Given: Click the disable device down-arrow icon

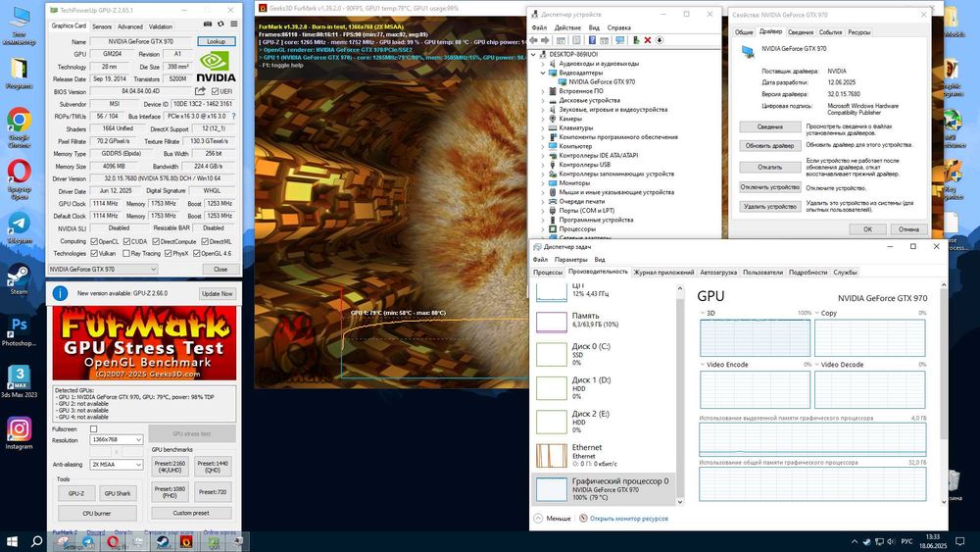Looking at the screenshot, I should [660, 40].
